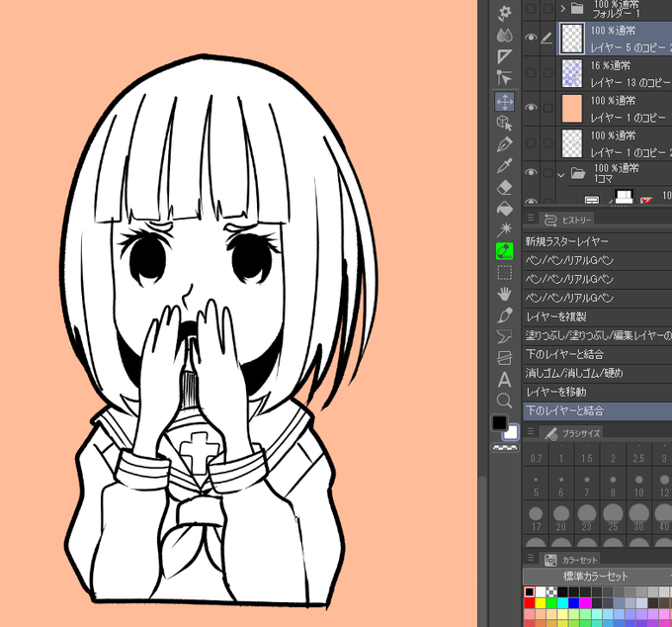Toggle second checkbox on 1コマ folder row
672x627 pixels.
click(x=547, y=173)
